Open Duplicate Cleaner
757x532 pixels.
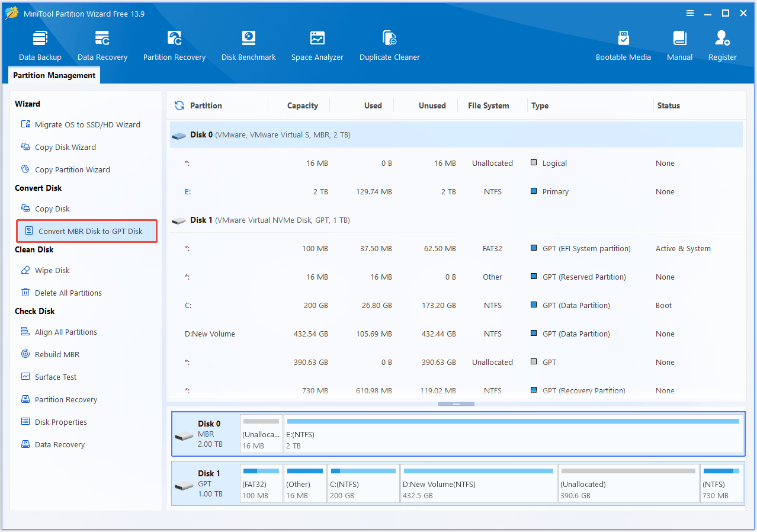point(390,46)
